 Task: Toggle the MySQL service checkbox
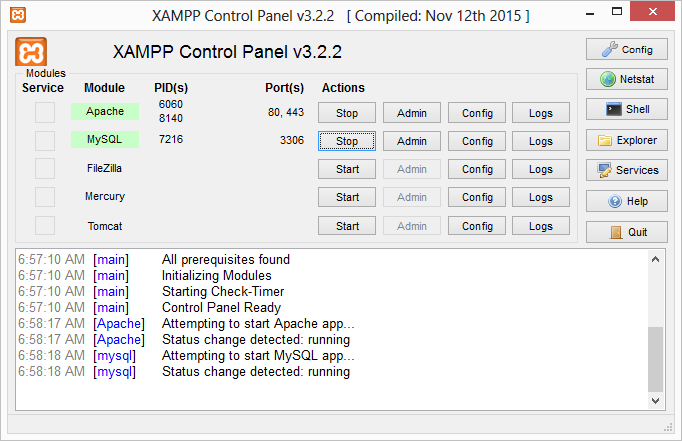coord(45,141)
